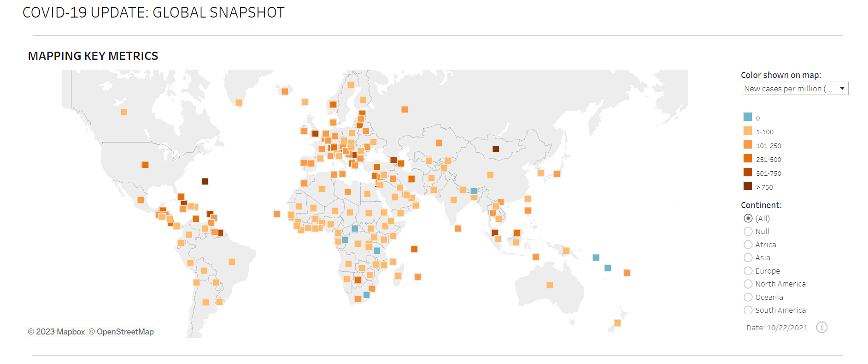Select the dark Mongolia marker

click(496, 149)
